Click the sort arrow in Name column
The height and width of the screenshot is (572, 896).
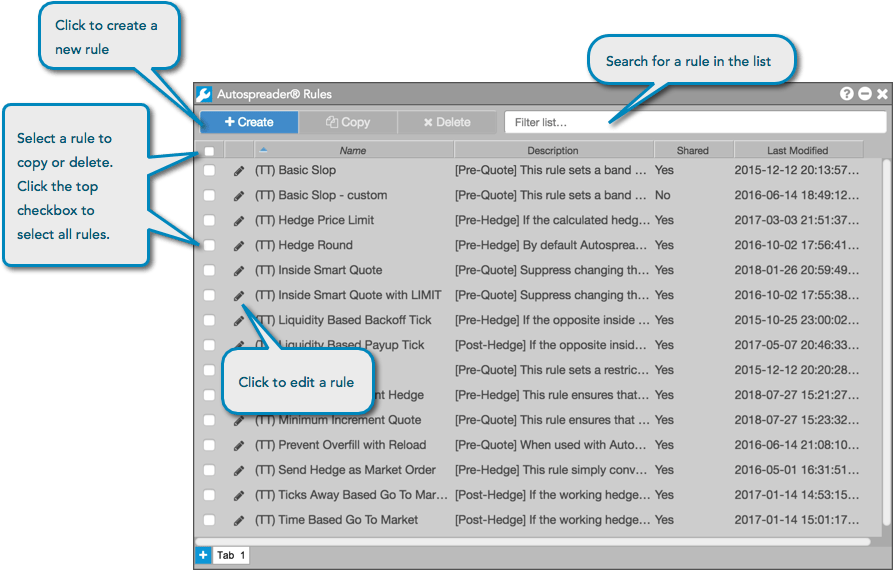click(x=263, y=150)
